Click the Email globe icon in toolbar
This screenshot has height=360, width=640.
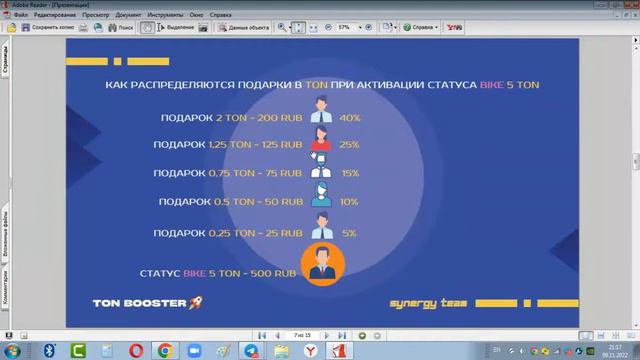[x=98, y=27]
